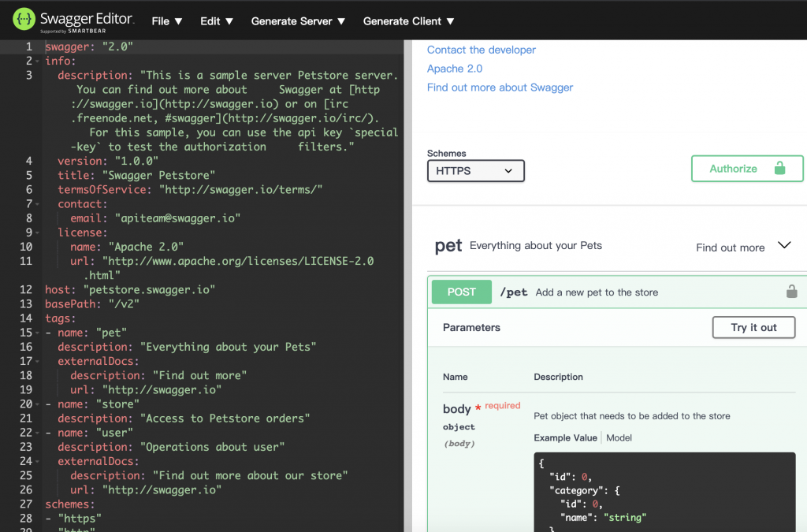Click the basePath: "/v2" line
807x532 pixels.
click(x=92, y=304)
